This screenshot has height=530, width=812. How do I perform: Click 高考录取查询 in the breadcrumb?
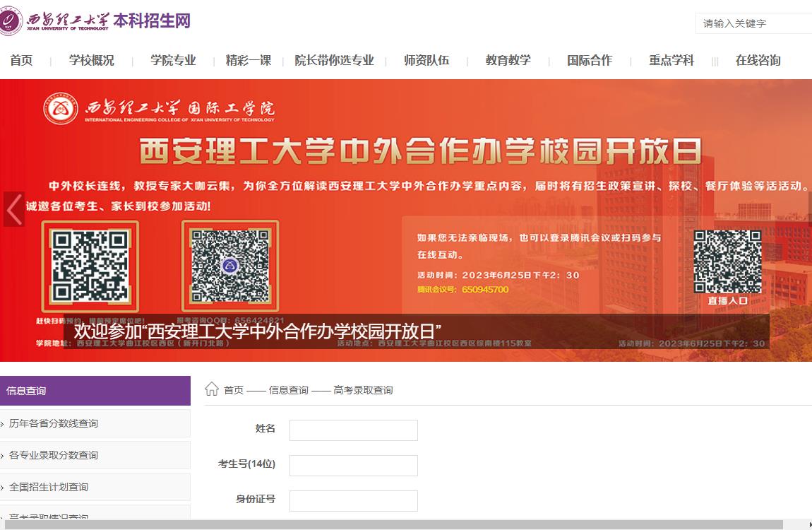(363, 390)
